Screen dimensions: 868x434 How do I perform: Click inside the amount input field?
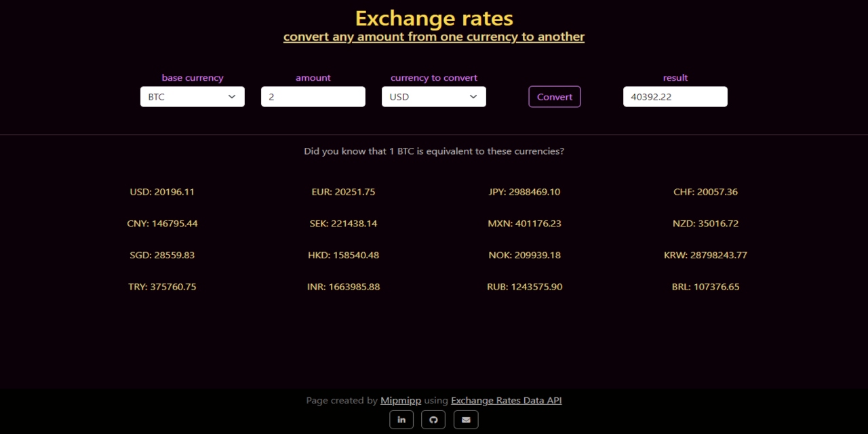coord(313,96)
